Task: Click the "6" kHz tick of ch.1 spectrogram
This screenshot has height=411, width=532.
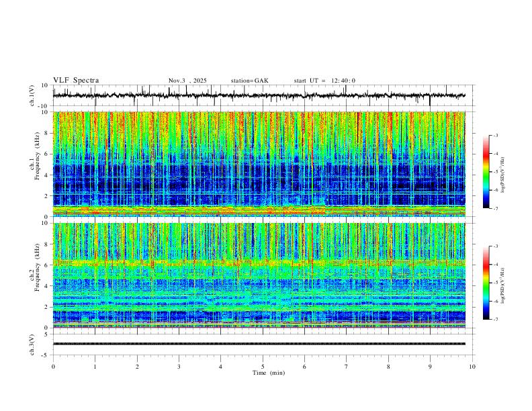Action: pos(47,154)
